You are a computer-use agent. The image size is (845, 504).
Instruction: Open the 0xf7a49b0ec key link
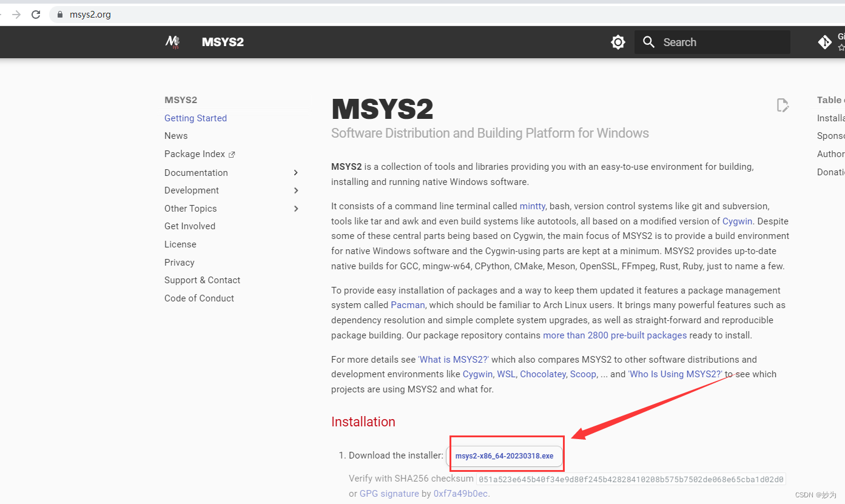coord(460,494)
